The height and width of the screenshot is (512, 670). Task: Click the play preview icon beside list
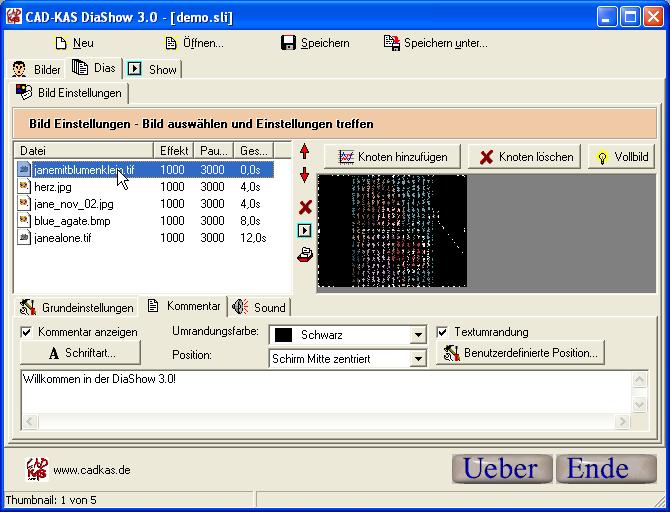(x=305, y=230)
